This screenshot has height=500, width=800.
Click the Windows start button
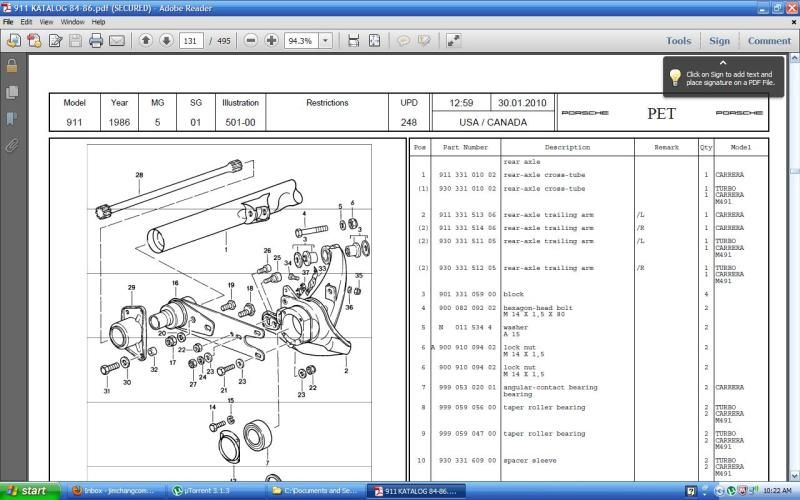tap(30, 491)
